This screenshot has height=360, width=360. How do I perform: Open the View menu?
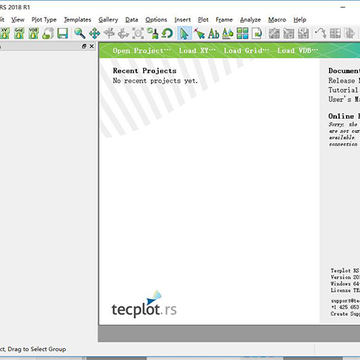(18, 20)
